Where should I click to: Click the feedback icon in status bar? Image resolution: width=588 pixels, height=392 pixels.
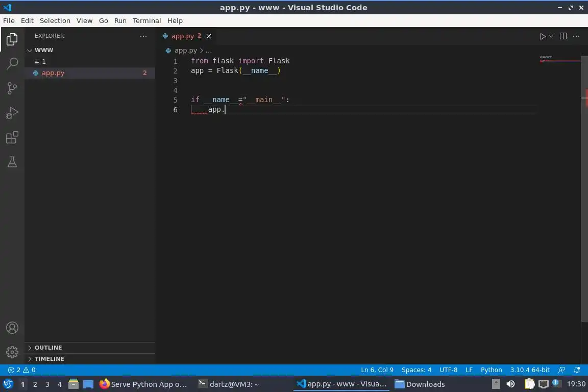pos(561,370)
